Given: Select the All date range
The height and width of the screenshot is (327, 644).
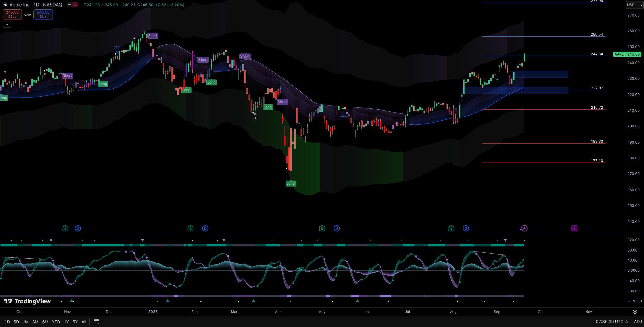Looking at the screenshot, I should [84, 322].
